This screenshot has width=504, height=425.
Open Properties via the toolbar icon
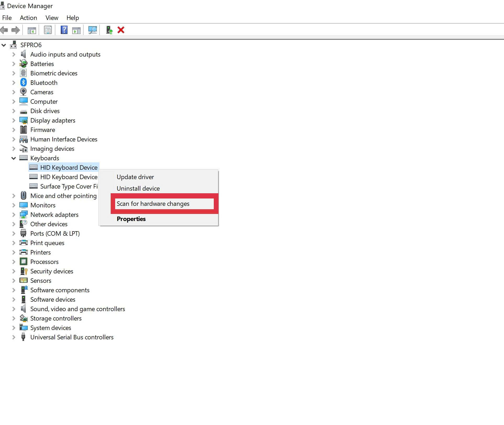pos(48,30)
